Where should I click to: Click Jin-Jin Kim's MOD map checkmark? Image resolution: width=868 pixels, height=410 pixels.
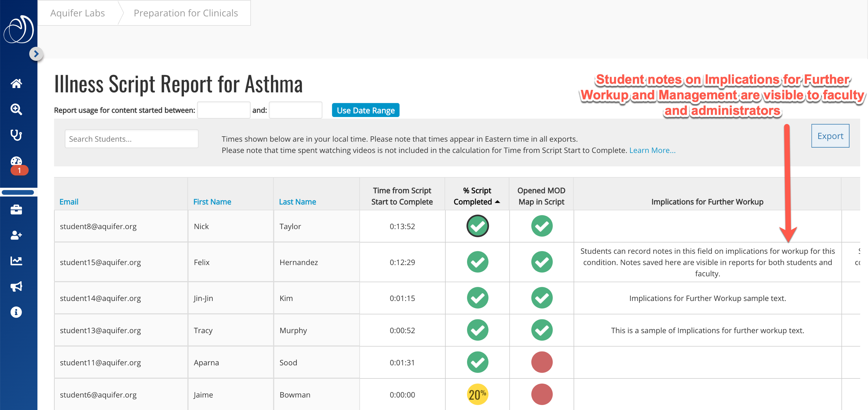click(x=542, y=298)
